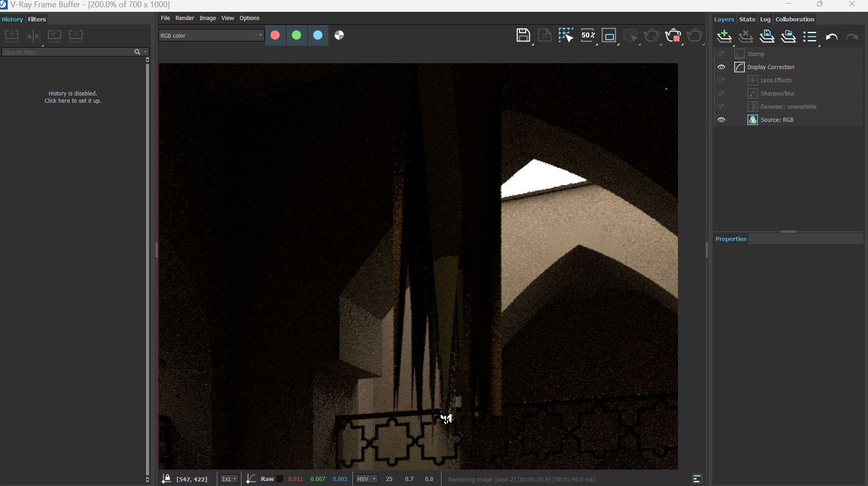Screen dimensions: 868x486
Task: Enable the Stamp layer
Action: click(722, 54)
